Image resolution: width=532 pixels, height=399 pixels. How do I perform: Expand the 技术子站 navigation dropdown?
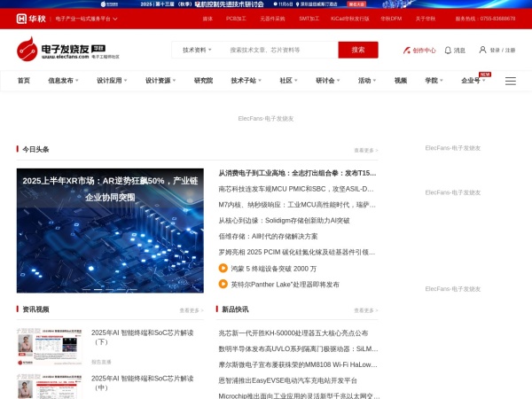[x=246, y=81]
